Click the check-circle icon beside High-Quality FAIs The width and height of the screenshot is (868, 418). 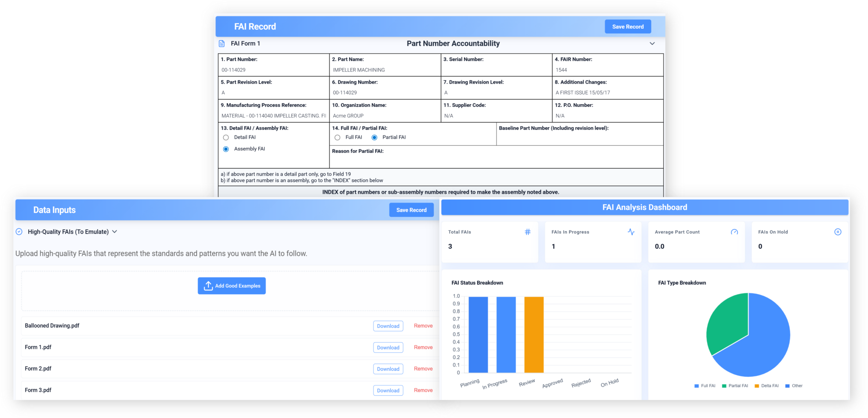pyautogui.click(x=19, y=232)
